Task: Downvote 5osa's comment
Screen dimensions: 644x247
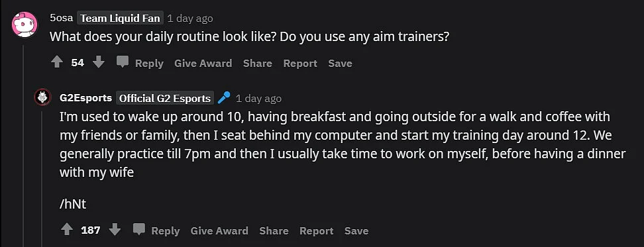Action: click(x=99, y=62)
